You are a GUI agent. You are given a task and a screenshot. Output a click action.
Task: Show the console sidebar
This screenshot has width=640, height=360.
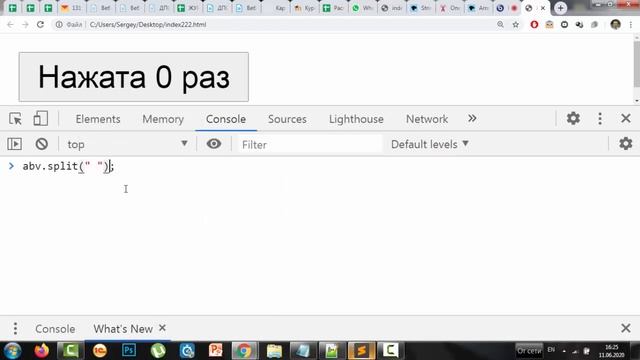coord(15,144)
